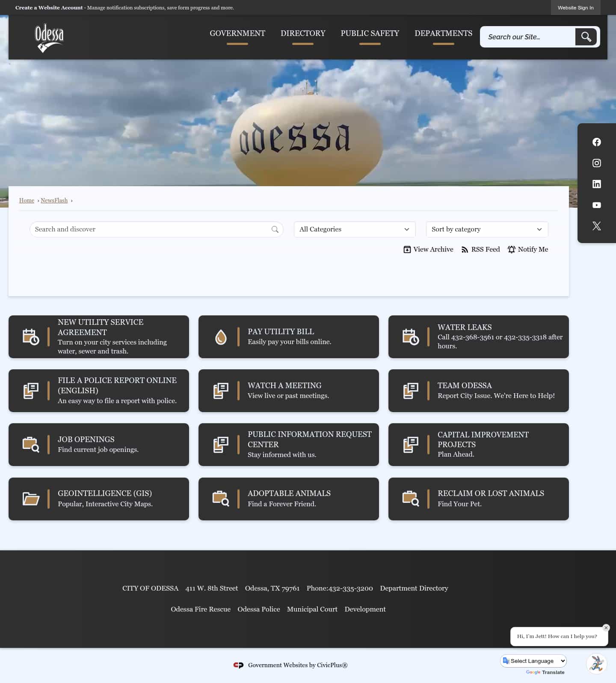Click magnifier icon in Search and discover
The width and height of the screenshot is (616, 683).
(275, 229)
